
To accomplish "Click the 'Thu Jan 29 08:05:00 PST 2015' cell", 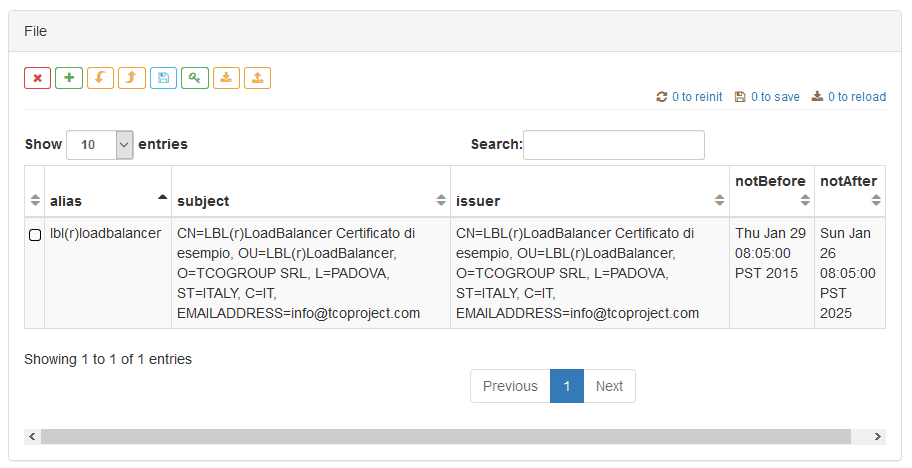I will (772, 273).
